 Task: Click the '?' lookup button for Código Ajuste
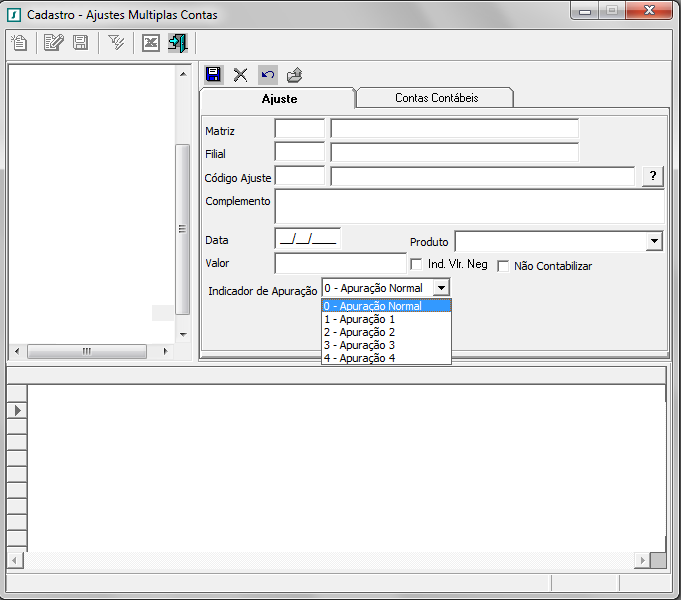pos(652,176)
